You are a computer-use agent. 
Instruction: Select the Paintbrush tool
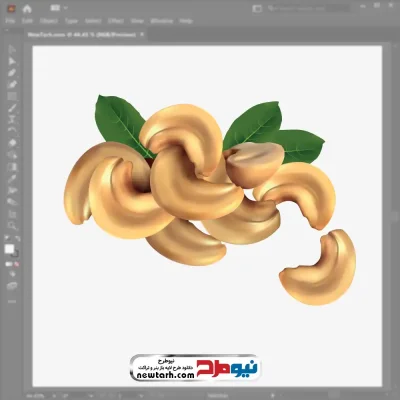pyautogui.click(x=12, y=108)
